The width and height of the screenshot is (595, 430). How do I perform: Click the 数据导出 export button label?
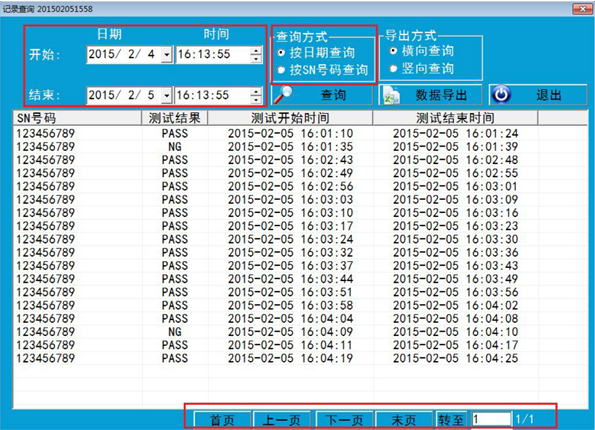(x=441, y=95)
